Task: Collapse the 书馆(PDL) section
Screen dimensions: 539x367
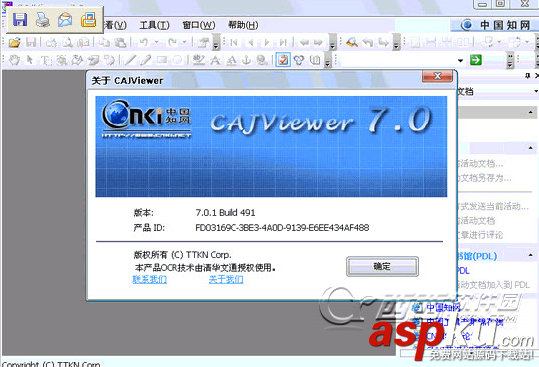Action: tap(530, 255)
